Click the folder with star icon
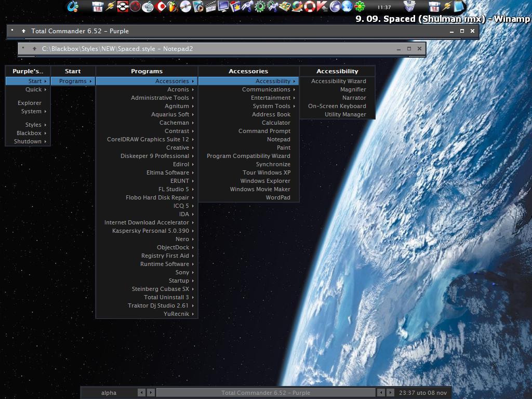This screenshot has width=532, height=399. tap(235, 6)
